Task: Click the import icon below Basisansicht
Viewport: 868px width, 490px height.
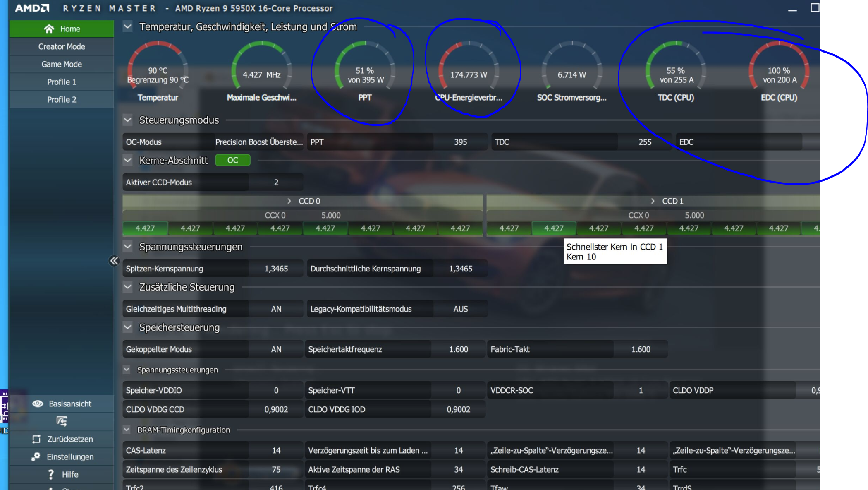Action: (x=61, y=421)
